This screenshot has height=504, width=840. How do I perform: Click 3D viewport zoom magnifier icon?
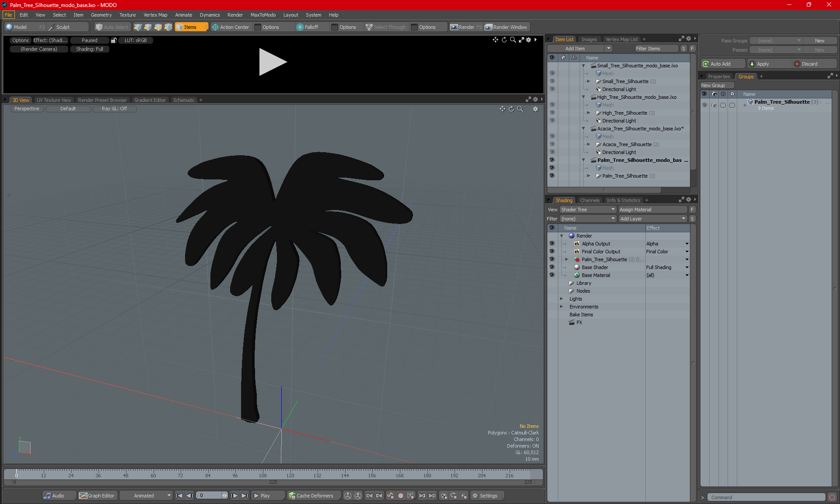pos(520,109)
